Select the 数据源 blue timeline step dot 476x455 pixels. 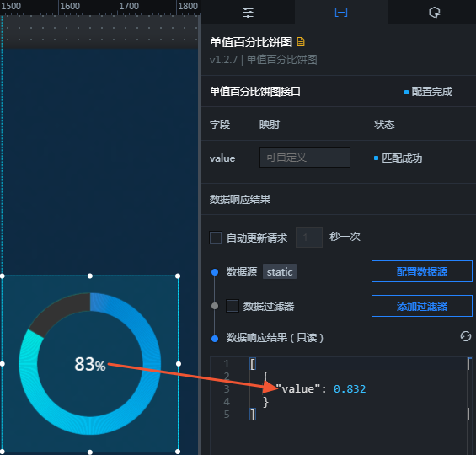[x=215, y=272]
